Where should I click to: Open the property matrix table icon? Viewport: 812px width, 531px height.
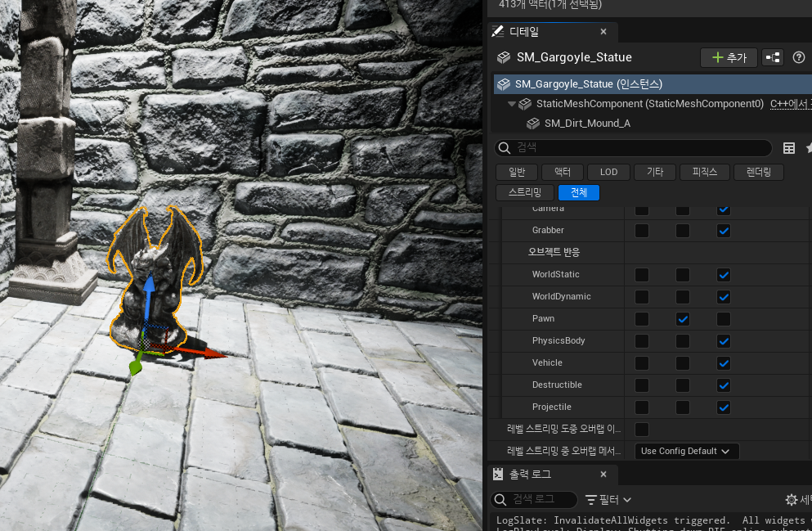click(789, 148)
